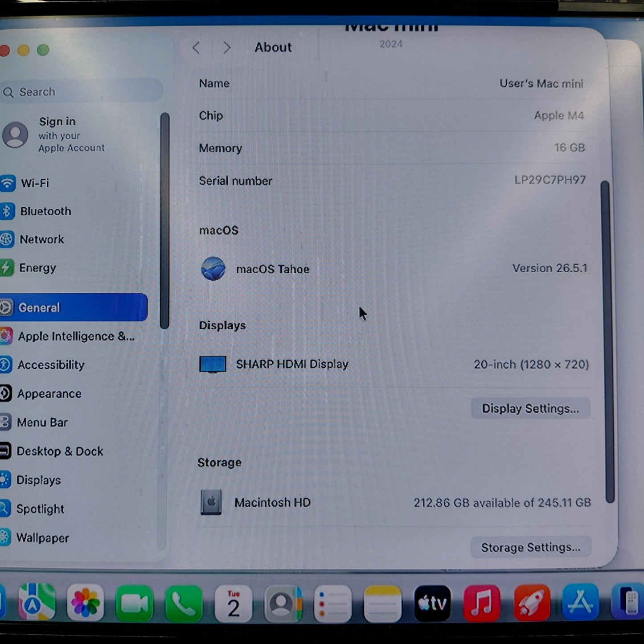
Task: Open Maps from the Dock
Action: [x=37, y=603]
